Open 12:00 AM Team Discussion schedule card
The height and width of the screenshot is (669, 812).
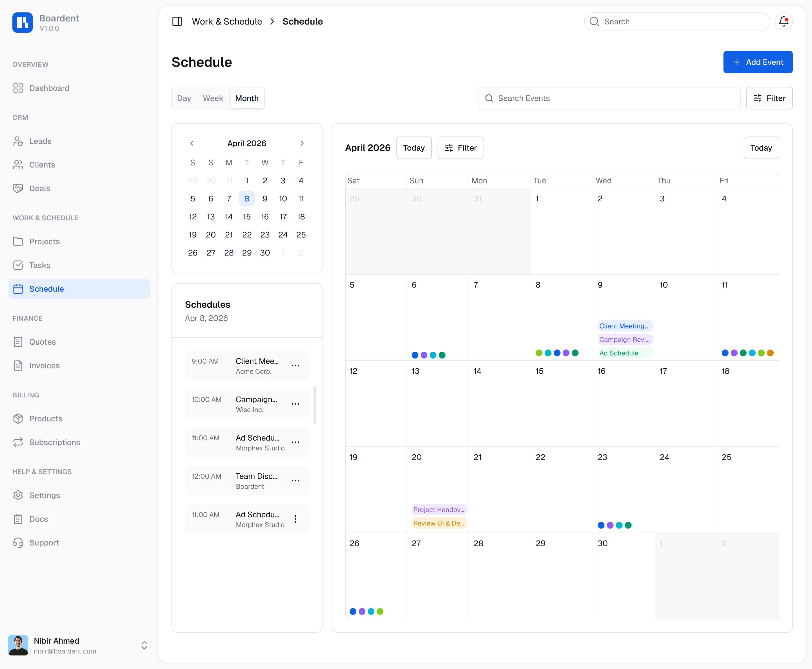(247, 481)
